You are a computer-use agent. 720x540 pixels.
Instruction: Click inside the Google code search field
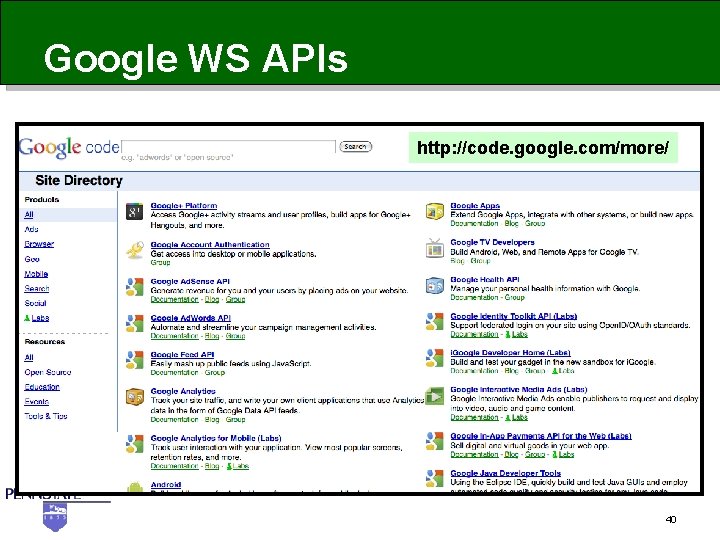[228, 146]
